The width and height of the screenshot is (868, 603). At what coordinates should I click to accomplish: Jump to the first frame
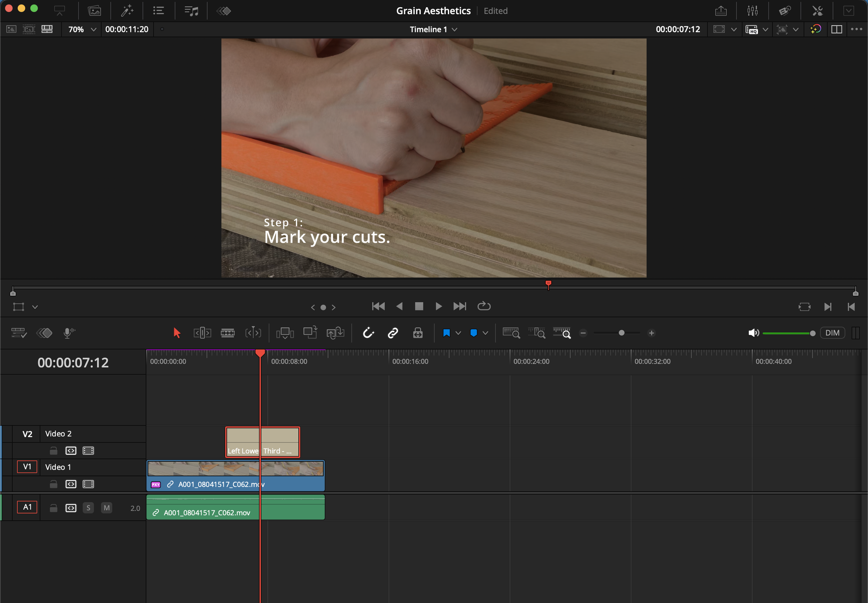(378, 307)
